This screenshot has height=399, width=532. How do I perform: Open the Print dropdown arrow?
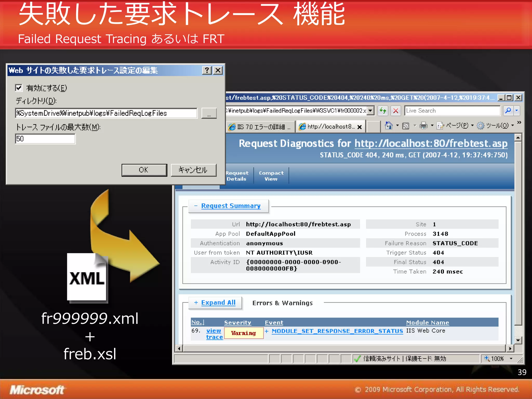click(x=432, y=126)
